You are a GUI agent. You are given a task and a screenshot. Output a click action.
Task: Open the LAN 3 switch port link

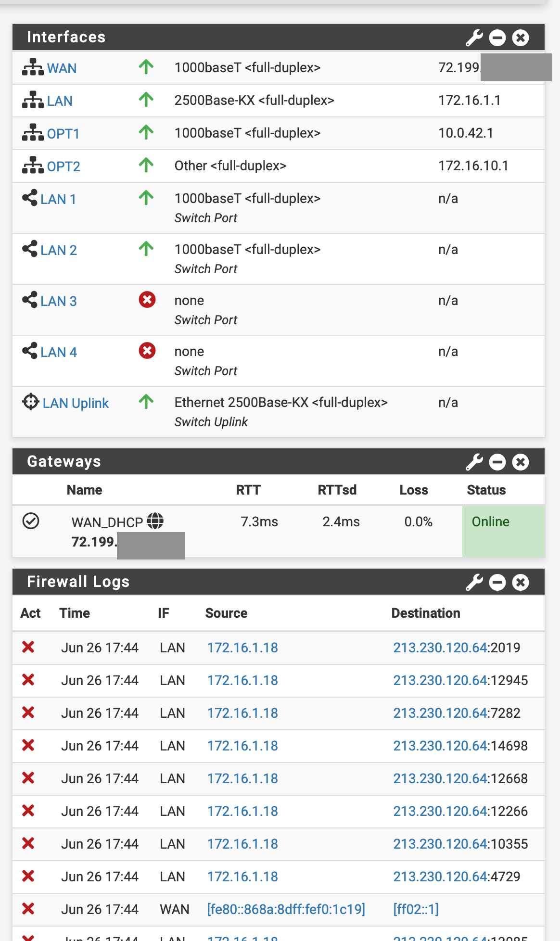tap(59, 301)
